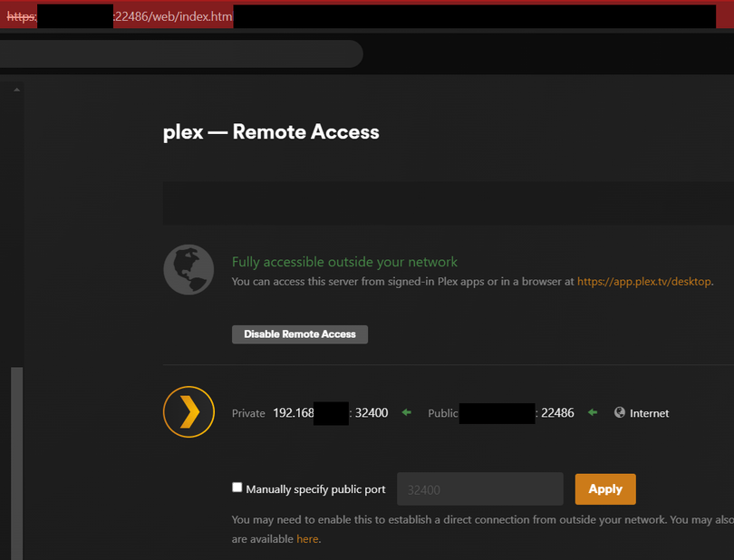Click the green arrow after port 22486
Image resolution: width=734 pixels, height=560 pixels.
coord(593,412)
